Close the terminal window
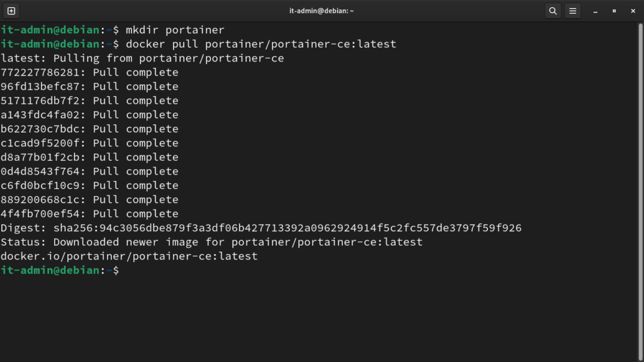This screenshot has width=644, height=362. click(633, 11)
